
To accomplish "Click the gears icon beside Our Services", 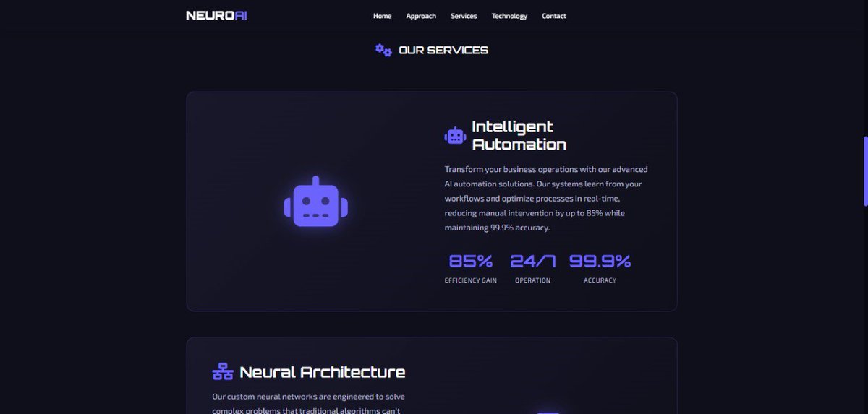I will [383, 50].
